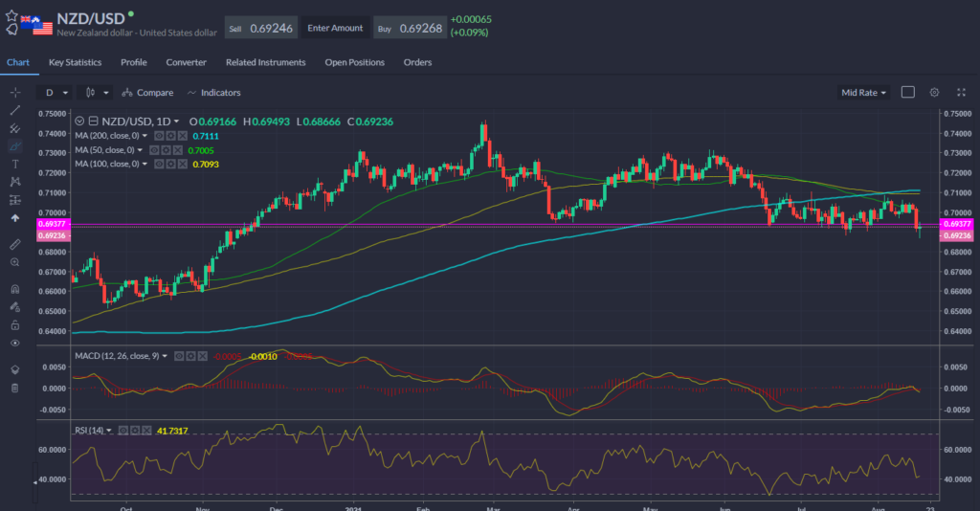The width and height of the screenshot is (980, 511).
Task: Select the arrow-up marker tool
Action: tap(15, 218)
